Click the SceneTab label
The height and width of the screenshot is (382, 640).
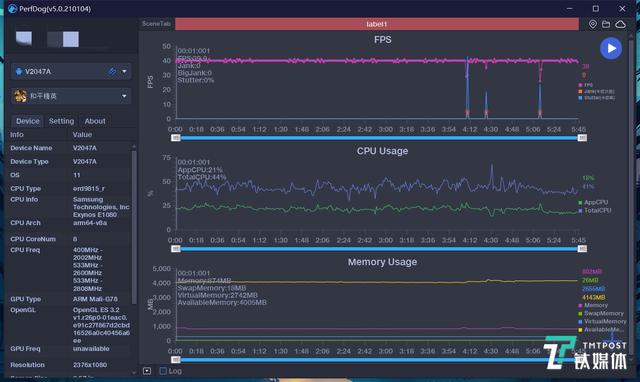pyautogui.click(x=156, y=24)
